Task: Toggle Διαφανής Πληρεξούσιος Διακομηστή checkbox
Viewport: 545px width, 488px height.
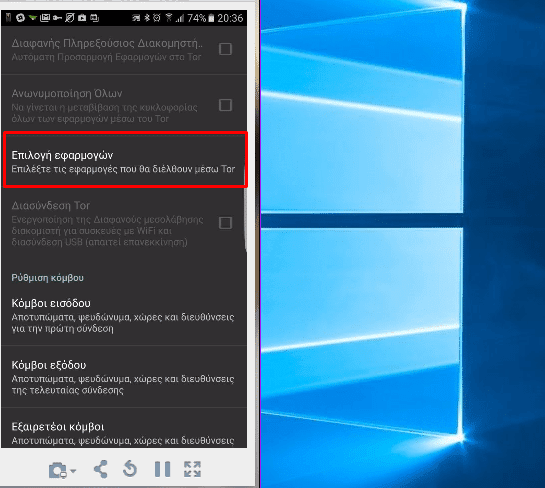Action: coord(225,49)
